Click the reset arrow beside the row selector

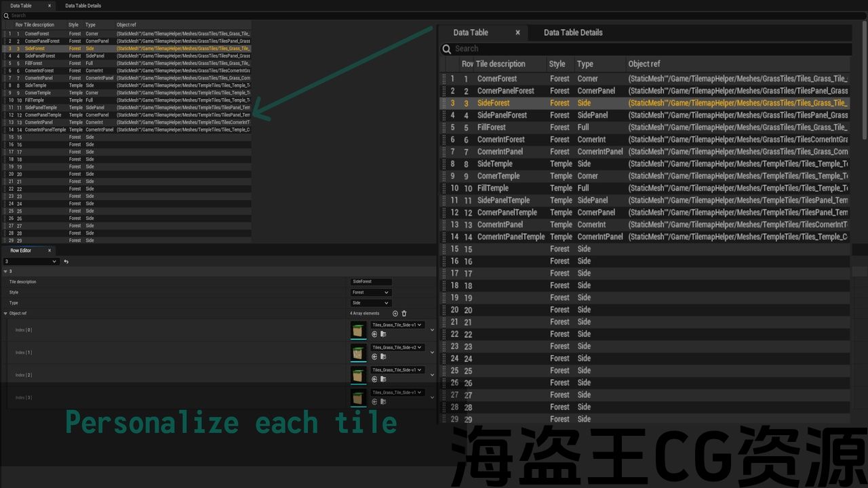click(x=66, y=262)
